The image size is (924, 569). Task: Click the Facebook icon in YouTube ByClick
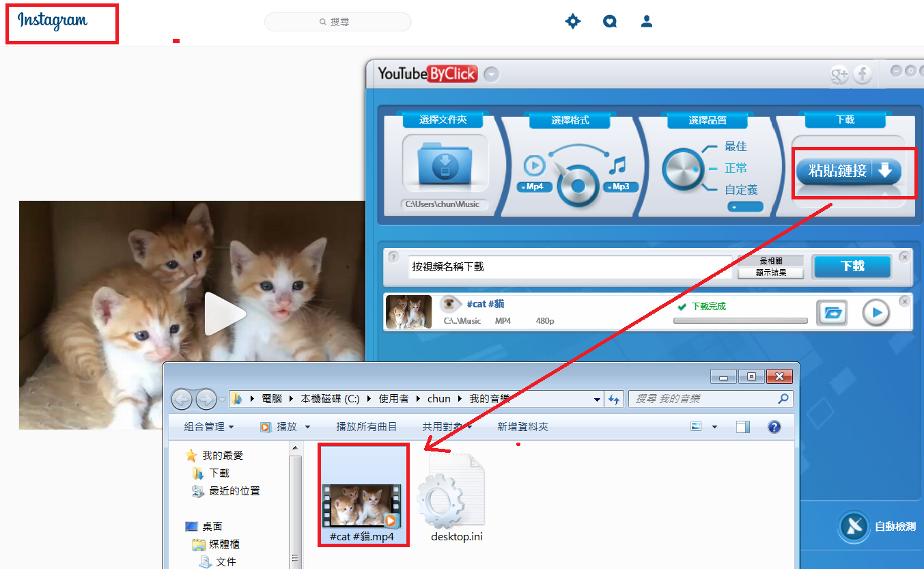coord(863,75)
